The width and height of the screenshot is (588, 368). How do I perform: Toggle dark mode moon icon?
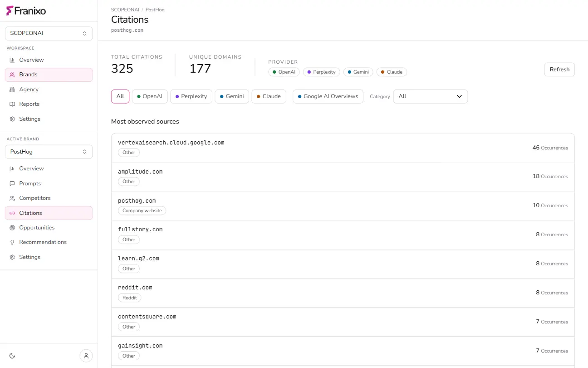pyautogui.click(x=12, y=355)
